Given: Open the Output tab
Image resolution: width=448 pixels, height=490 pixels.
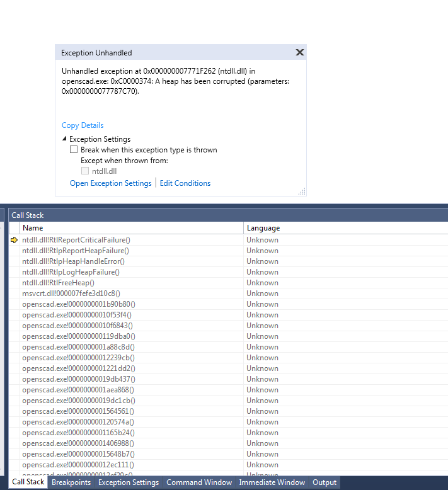Looking at the screenshot, I should (x=325, y=482).
